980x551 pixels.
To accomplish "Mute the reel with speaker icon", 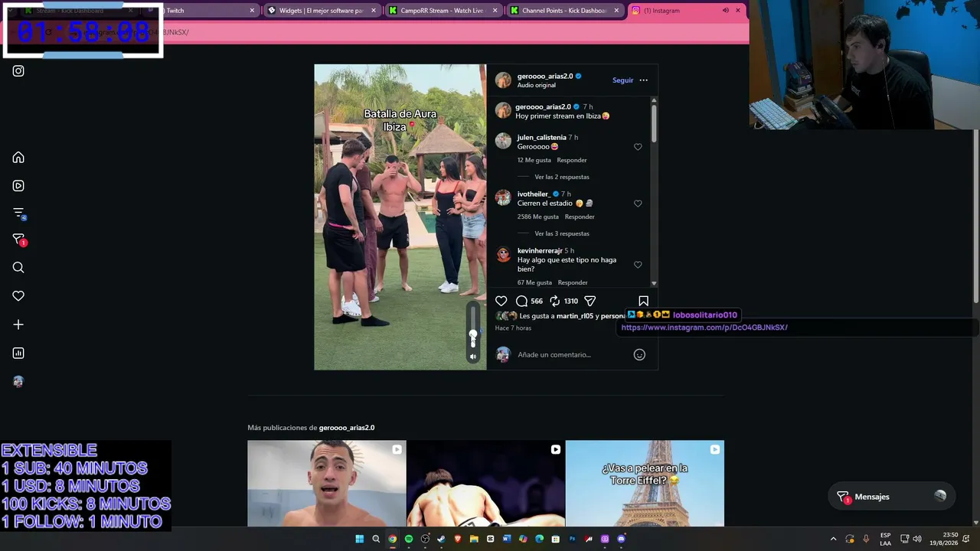I will (473, 357).
